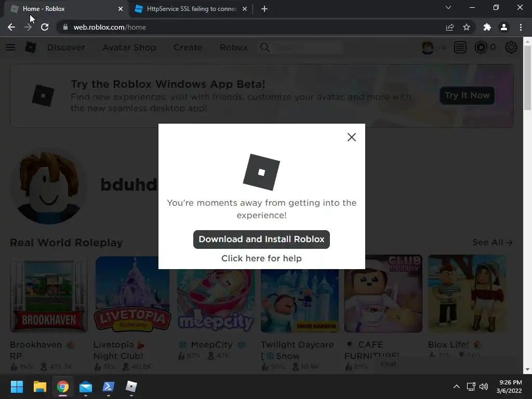Viewport: 532px width, 399px height.
Task: Focus the Roblox search field
Action: (307, 47)
